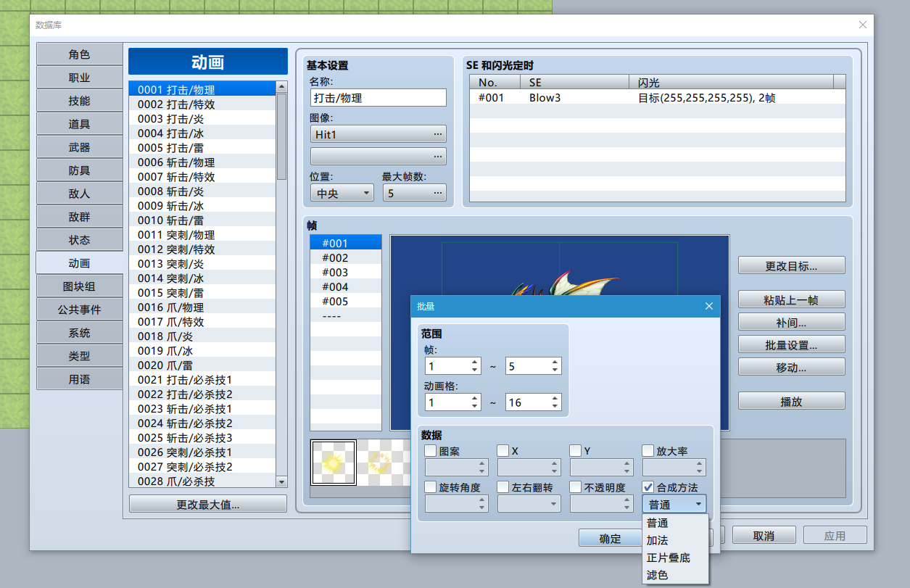Image resolution: width=910 pixels, height=588 pixels.
Task: Click the 粘贴上一帧 button
Action: (792, 299)
